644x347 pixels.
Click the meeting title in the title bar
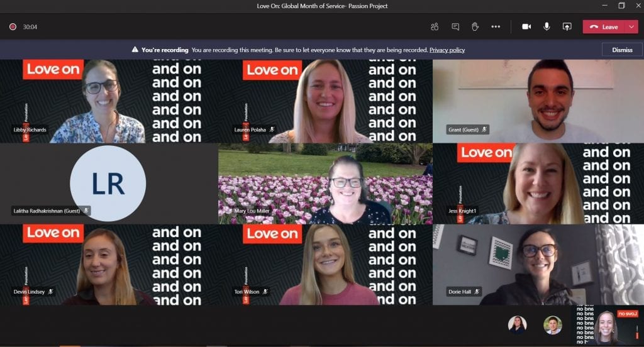[322, 6]
